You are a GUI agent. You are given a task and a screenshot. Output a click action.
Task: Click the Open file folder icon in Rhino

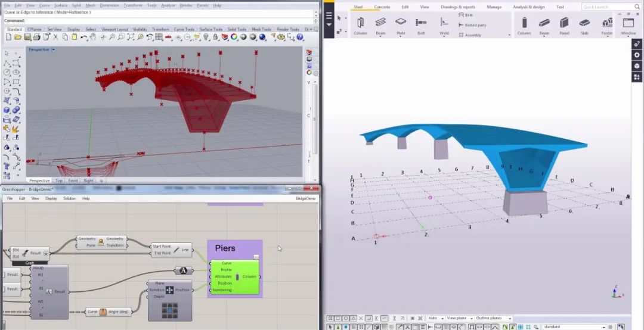(x=19, y=37)
